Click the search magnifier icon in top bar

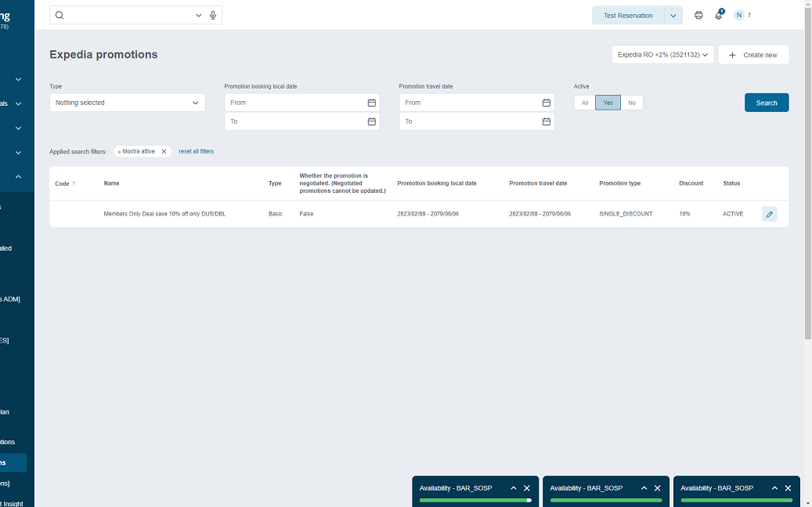click(x=60, y=15)
